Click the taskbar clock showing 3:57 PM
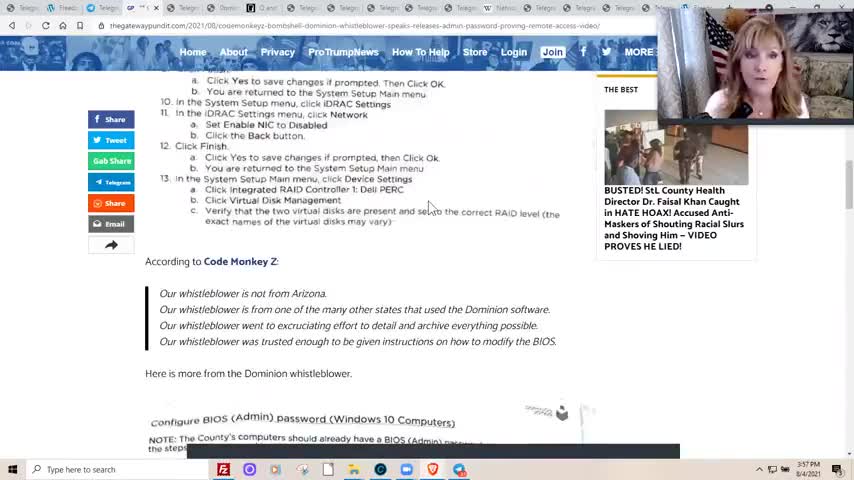The width and height of the screenshot is (854, 480). pos(808,469)
